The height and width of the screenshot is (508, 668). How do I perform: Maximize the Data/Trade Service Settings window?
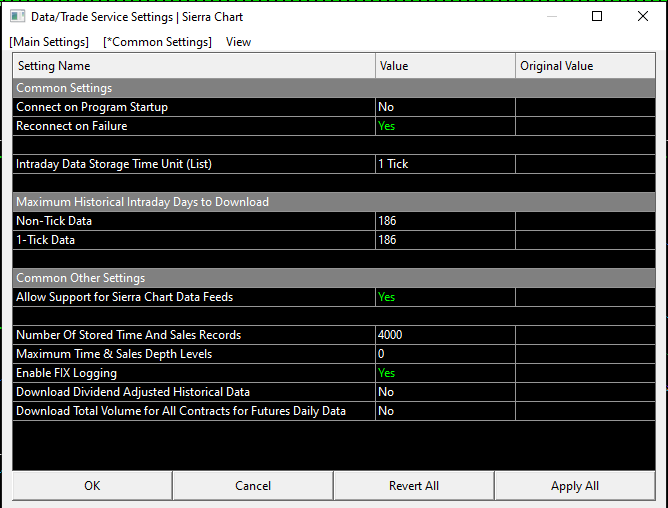597,16
